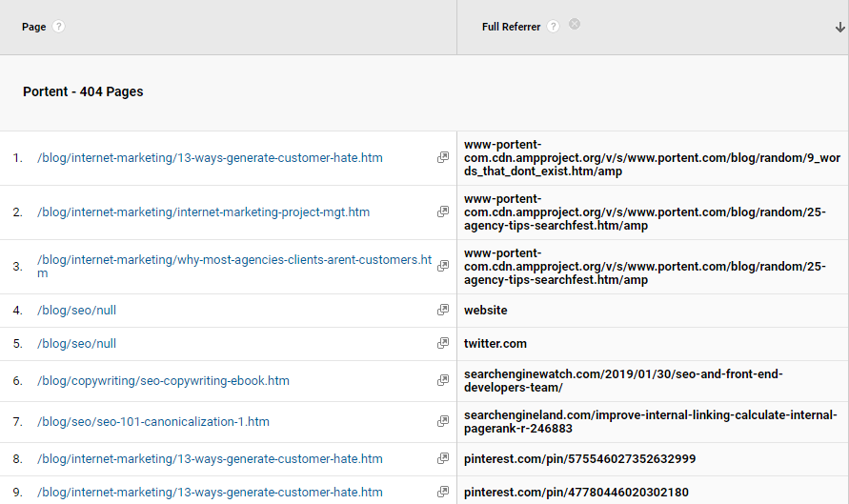Remove the Full Referrer dimension with X icon
The width and height of the screenshot is (849, 504).
point(575,25)
